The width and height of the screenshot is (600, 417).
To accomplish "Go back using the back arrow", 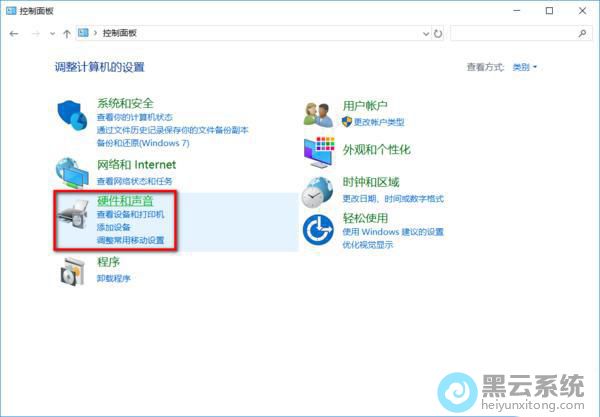I will coord(14,33).
